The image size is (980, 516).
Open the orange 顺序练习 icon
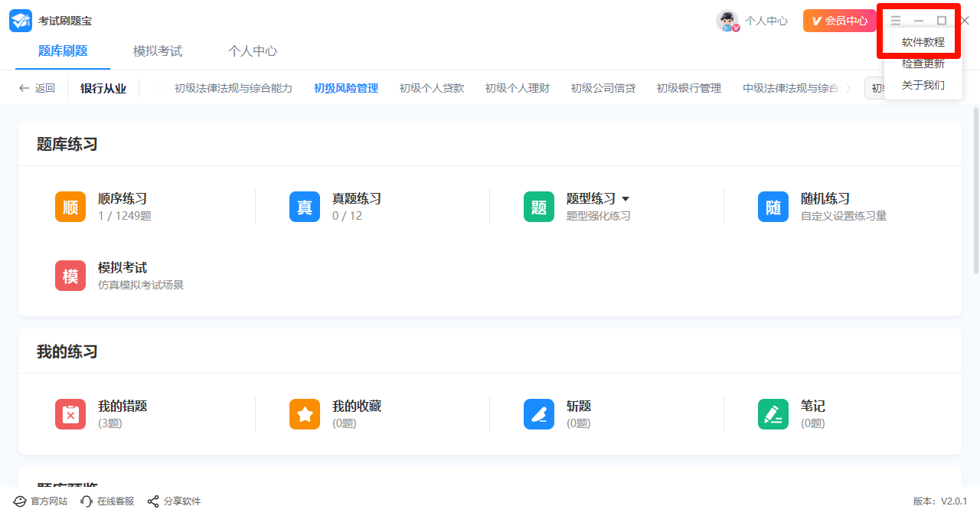click(70, 207)
